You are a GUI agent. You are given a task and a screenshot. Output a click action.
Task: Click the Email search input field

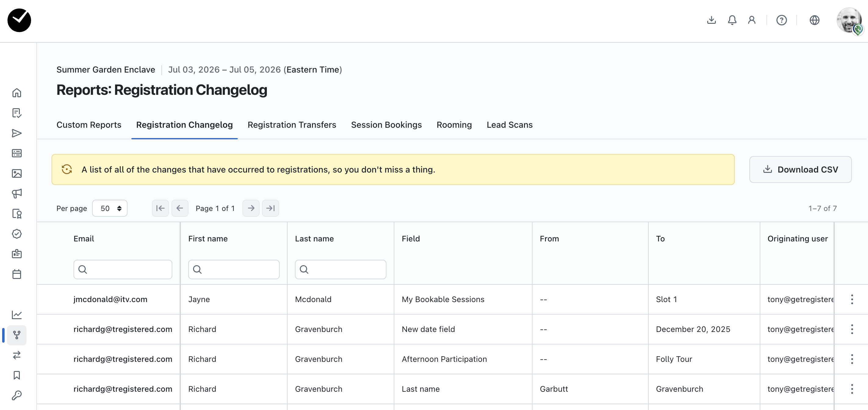(123, 269)
